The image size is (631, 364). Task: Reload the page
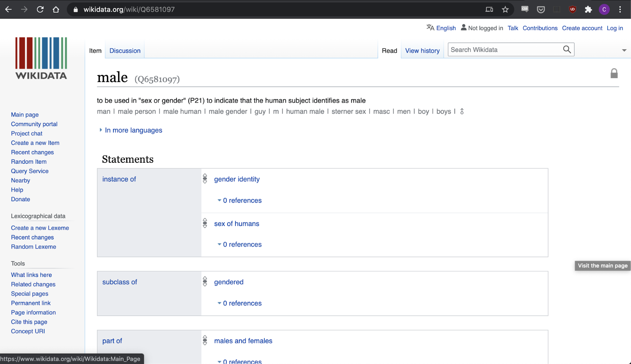[40, 9]
